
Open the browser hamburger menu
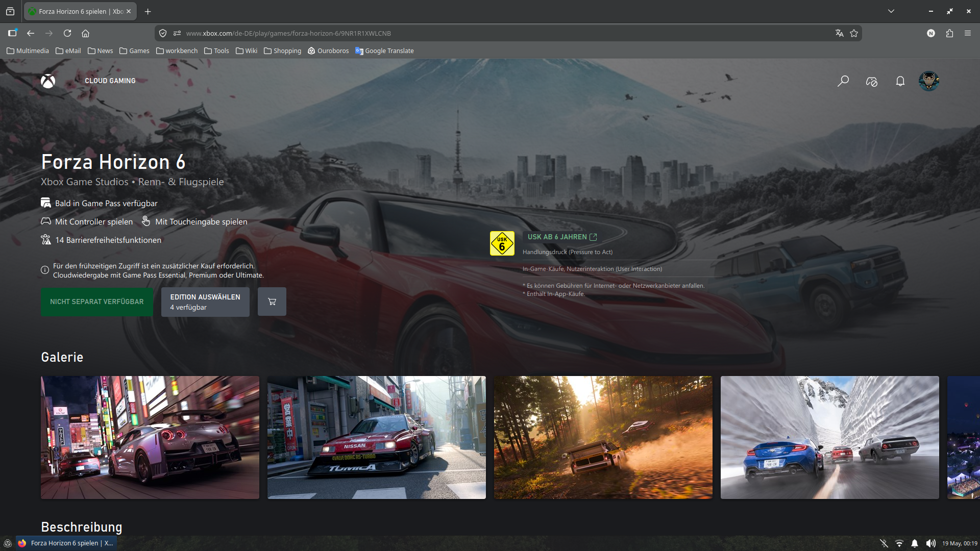click(x=968, y=33)
